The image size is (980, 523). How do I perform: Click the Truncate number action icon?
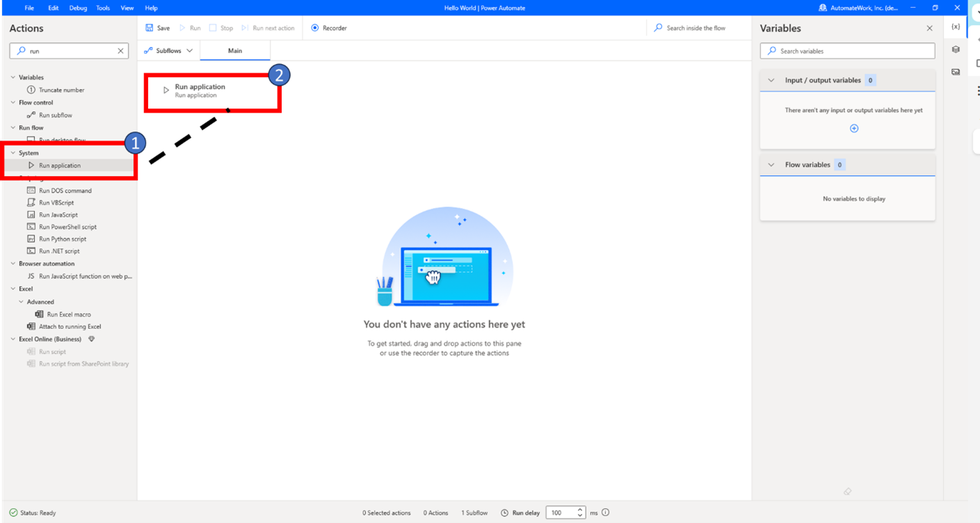tap(31, 90)
